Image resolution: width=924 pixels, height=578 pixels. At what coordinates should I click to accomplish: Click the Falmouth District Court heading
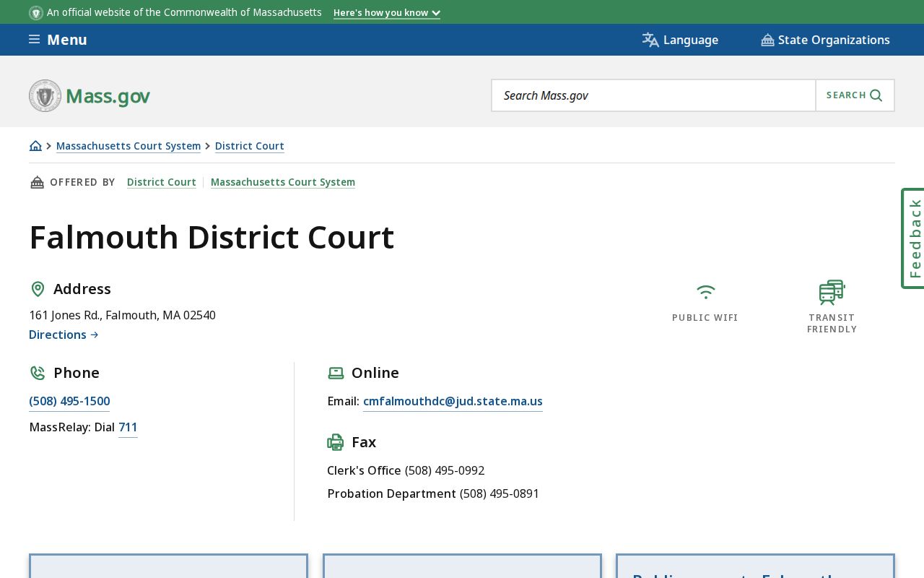click(212, 237)
